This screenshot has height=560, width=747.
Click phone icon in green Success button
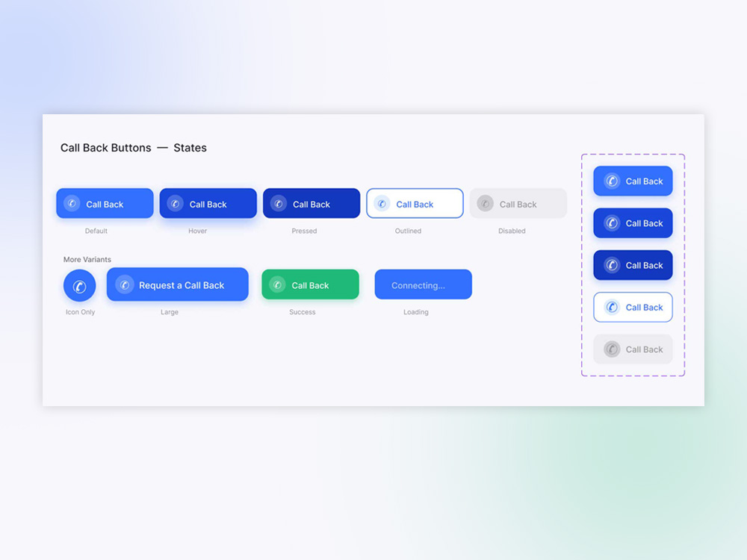[277, 284]
